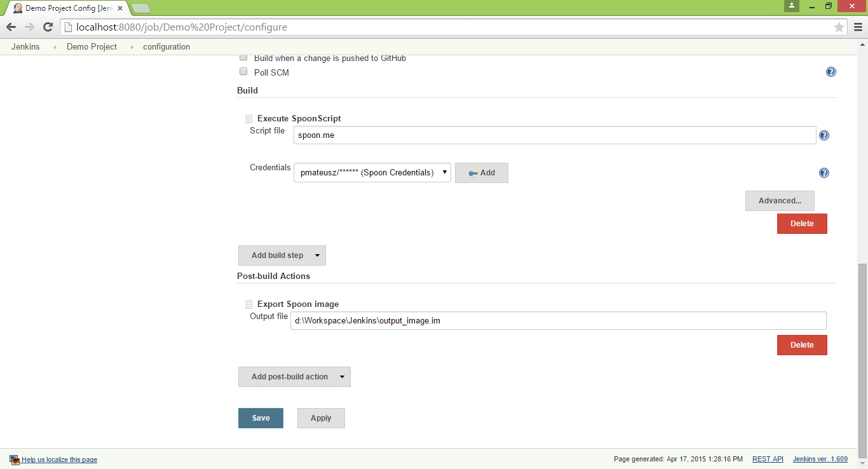Click the Page generated timestamp text

tap(678, 459)
